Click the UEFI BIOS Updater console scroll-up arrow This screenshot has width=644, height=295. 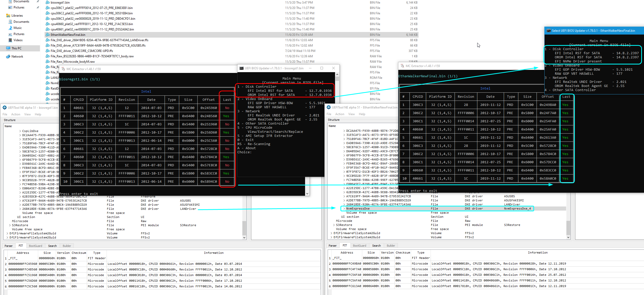tap(337, 75)
